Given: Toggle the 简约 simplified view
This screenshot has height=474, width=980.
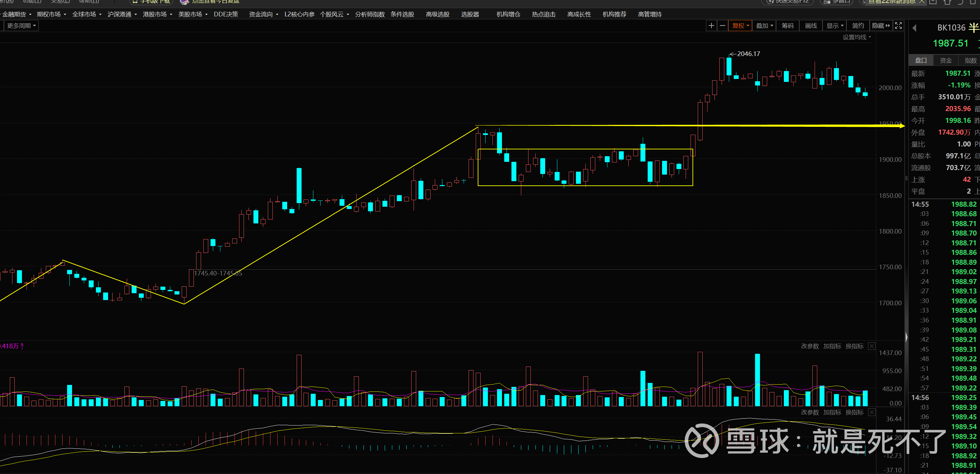Looking at the screenshot, I should [858, 26].
